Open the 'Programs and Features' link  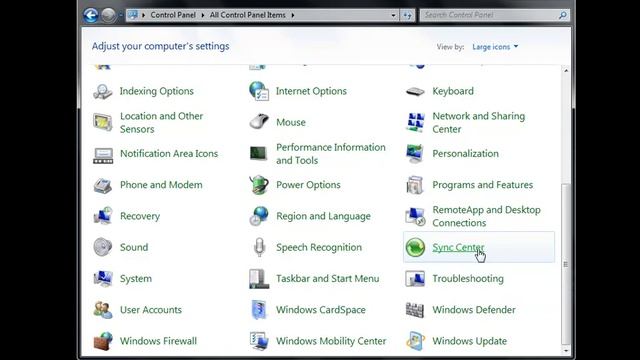point(482,185)
